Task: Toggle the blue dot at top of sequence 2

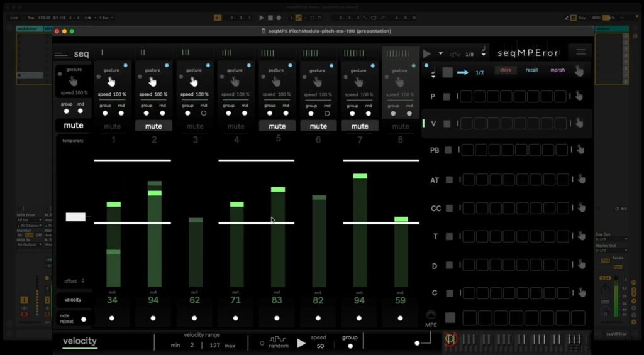Action: [167, 65]
